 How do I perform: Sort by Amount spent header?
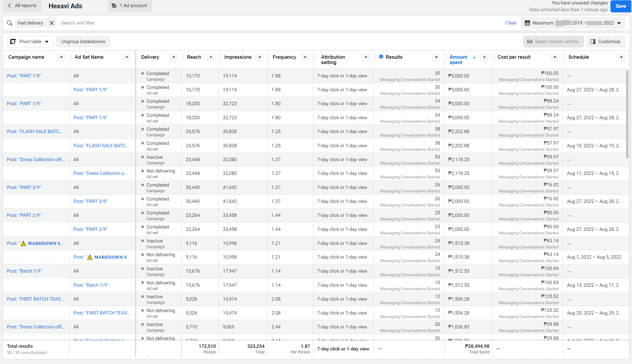click(458, 60)
